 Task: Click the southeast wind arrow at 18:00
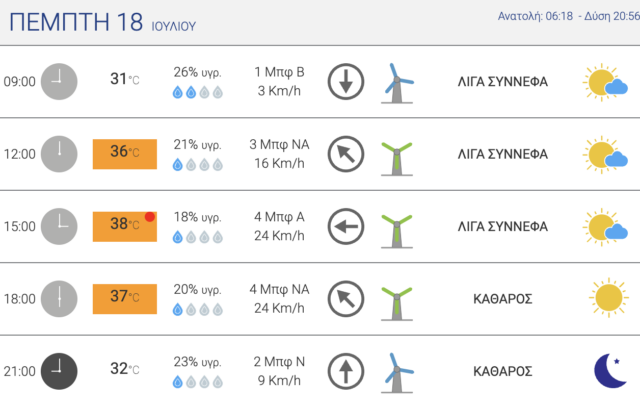click(346, 298)
